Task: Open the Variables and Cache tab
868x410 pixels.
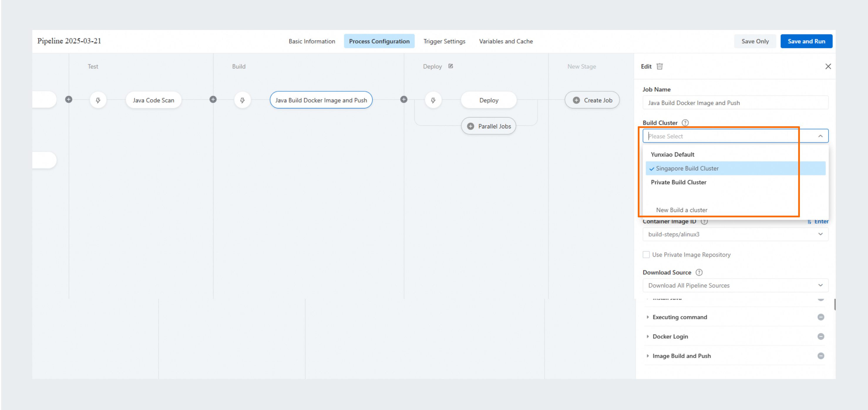Action: (x=506, y=41)
